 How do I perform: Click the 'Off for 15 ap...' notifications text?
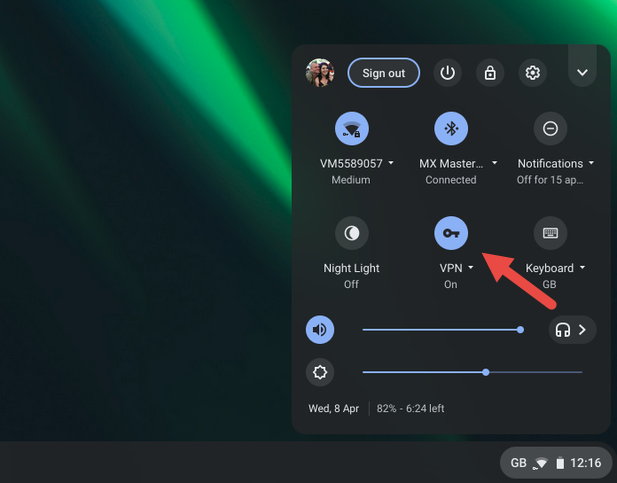[x=550, y=180]
